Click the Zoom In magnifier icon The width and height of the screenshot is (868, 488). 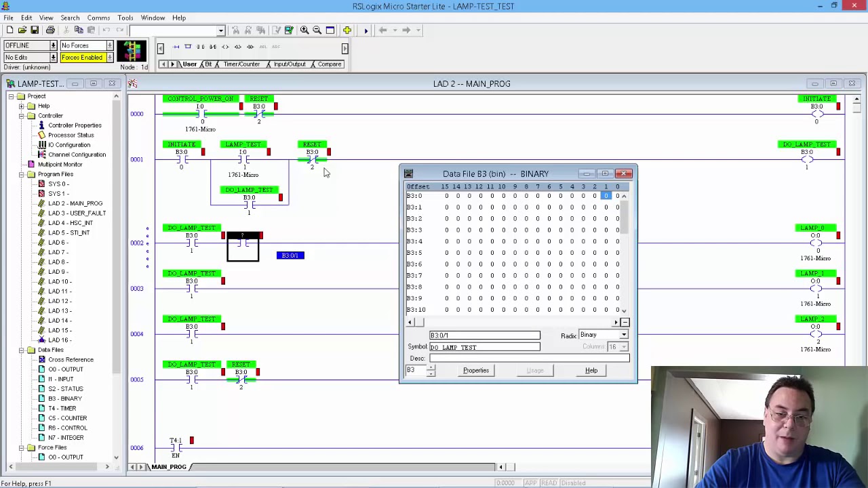click(304, 30)
